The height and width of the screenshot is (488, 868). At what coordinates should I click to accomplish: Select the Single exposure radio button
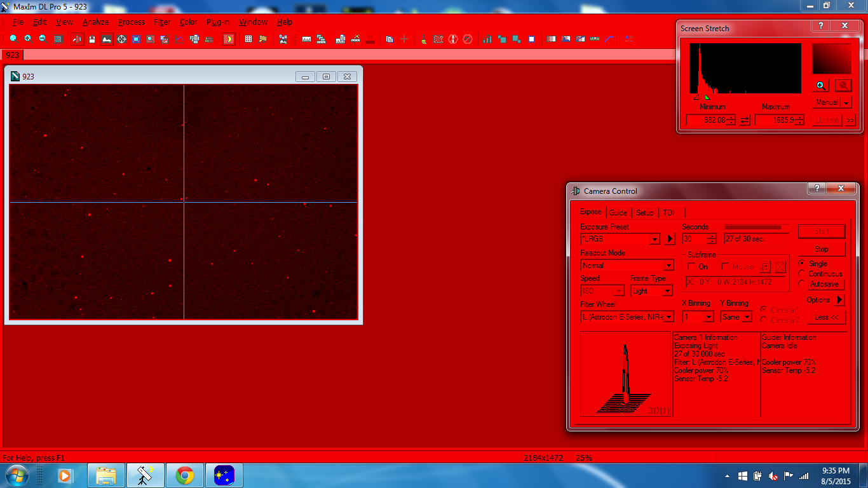coord(801,263)
